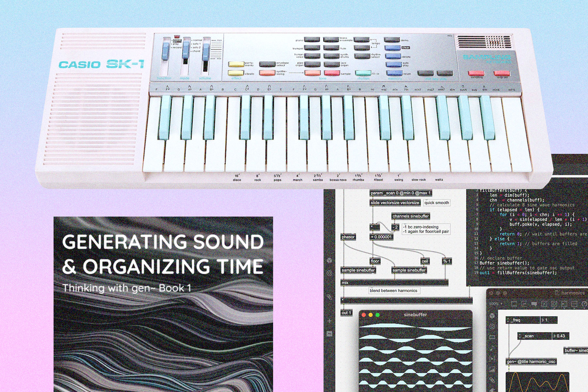Screen dimensions: 588x392
Task: Open the circular target icon in harmonics sidebar
Action: coord(492,326)
